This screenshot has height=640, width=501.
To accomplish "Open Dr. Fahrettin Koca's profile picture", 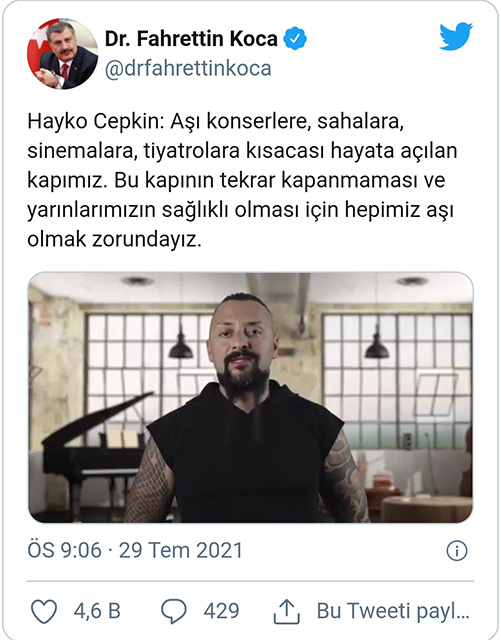I will click(x=62, y=53).
